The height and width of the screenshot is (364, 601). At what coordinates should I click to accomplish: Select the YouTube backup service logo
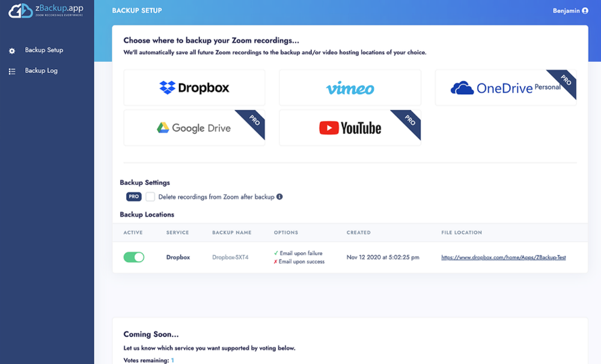(350, 127)
